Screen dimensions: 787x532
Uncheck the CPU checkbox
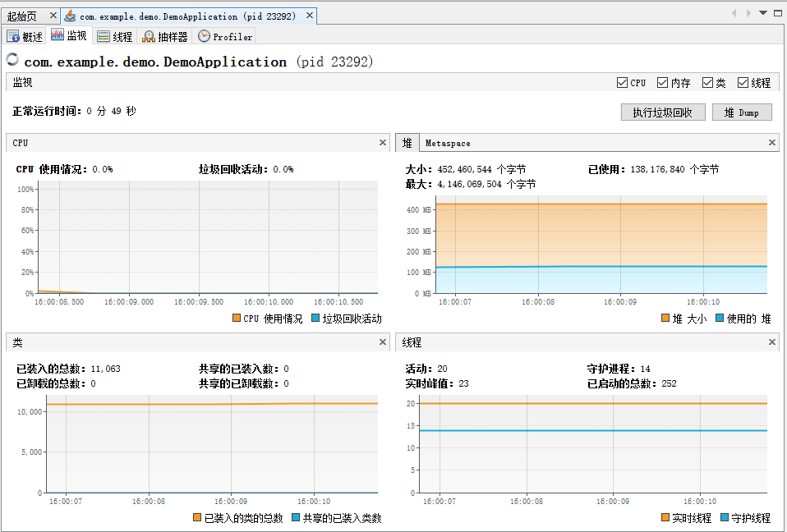pos(622,83)
